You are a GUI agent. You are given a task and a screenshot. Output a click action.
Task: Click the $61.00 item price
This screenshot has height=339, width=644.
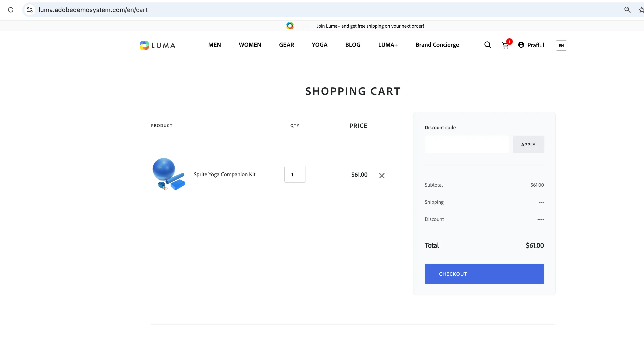click(359, 174)
